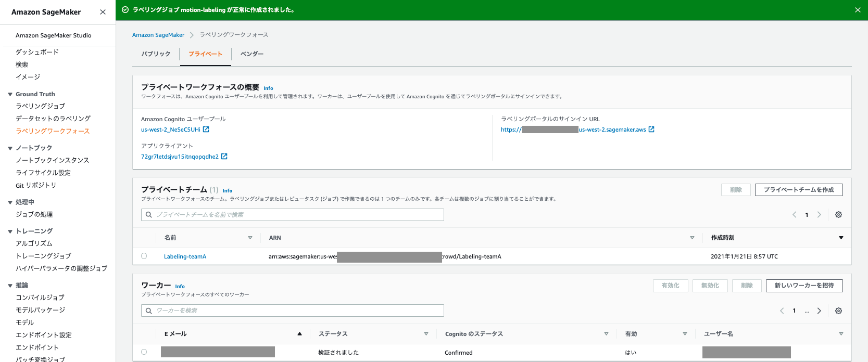Open us-west-2_NeSeC5UHi user pool link
The height and width of the screenshot is (362, 868).
coord(171,130)
